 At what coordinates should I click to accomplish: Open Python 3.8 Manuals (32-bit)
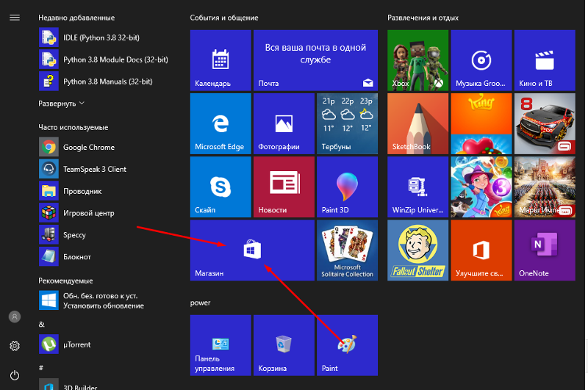[x=96, y=82]
